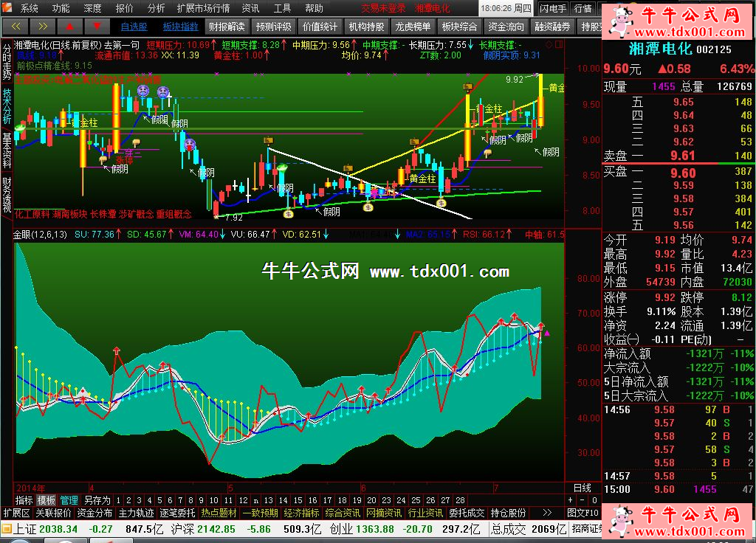Click the red up triangle toolbar button

69,26
